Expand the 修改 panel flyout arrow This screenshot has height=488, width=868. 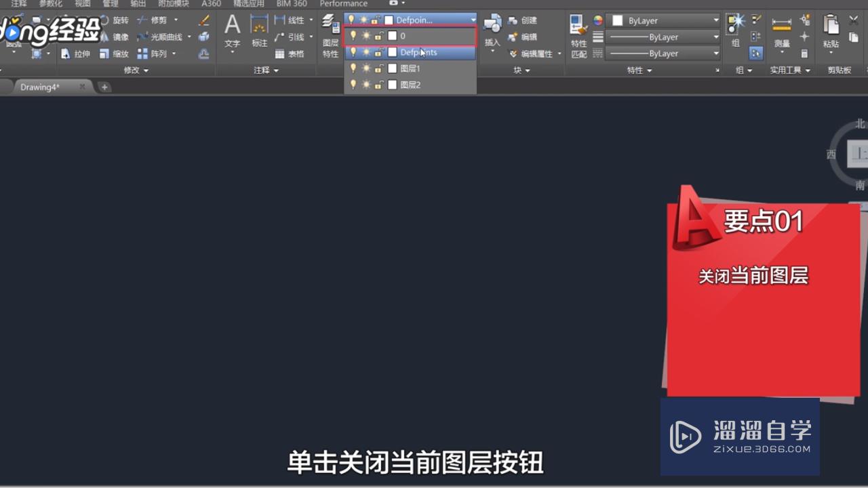[x=146, y=70]
